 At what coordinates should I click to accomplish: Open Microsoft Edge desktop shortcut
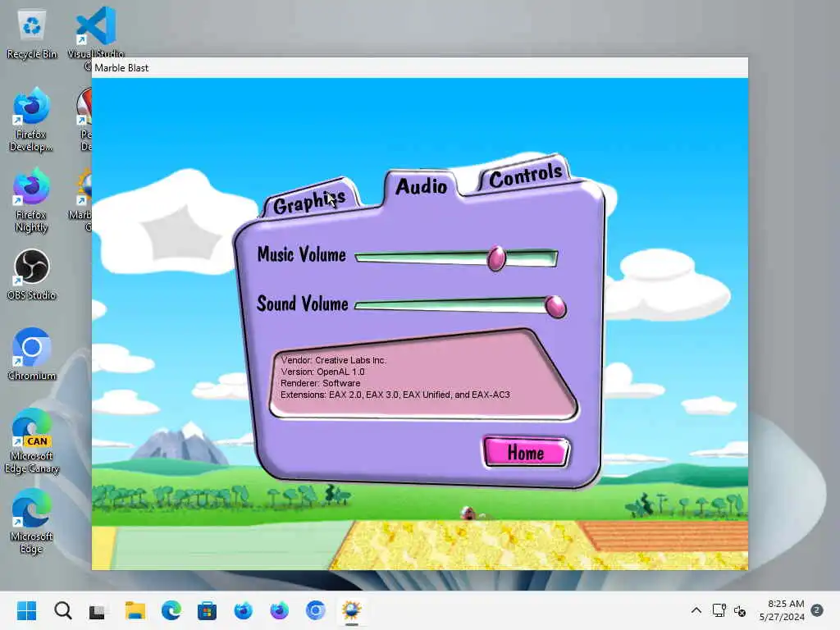[31, 521]
